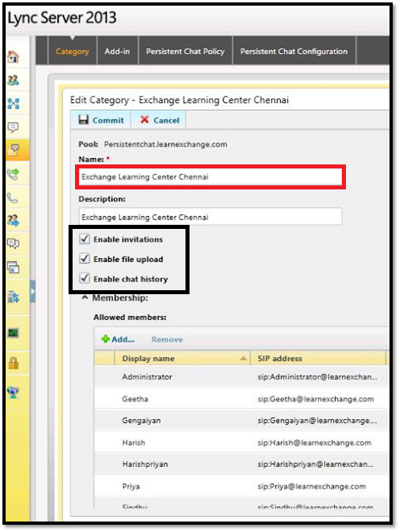This screenshot has width=400, height=532.
Task: Open Voice Features phone handset icon
Action: pos(13,197)
